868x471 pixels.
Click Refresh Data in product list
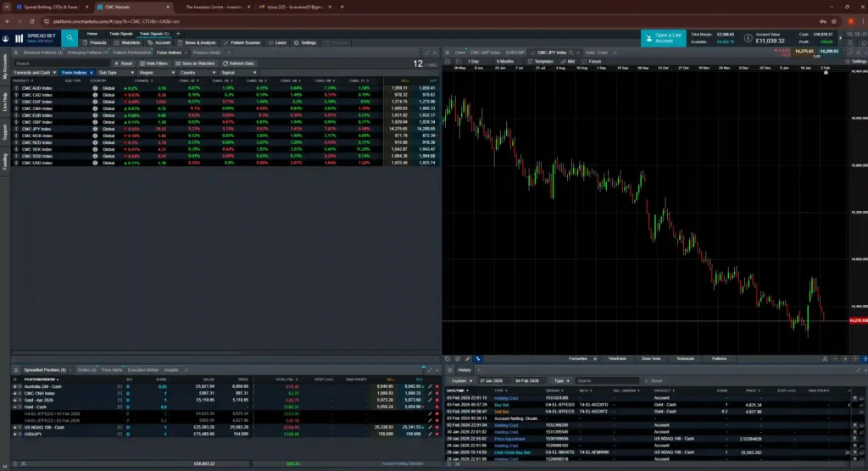[x=238, y=63]
